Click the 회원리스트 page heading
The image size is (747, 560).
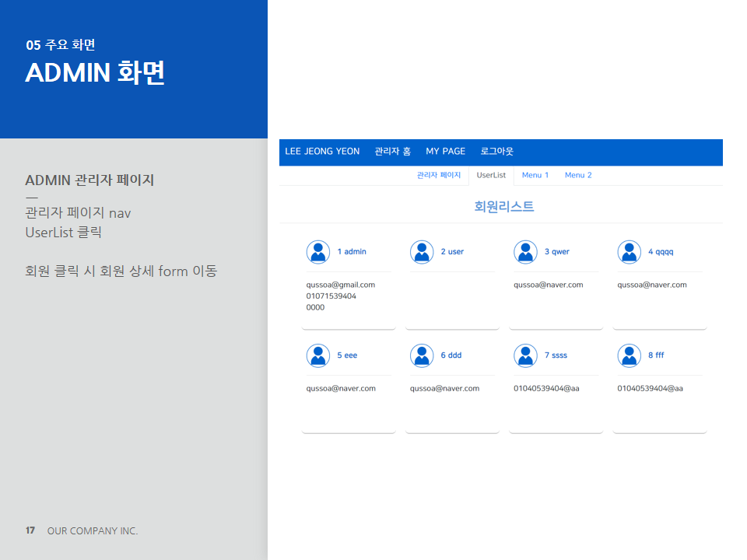(503, 207)
